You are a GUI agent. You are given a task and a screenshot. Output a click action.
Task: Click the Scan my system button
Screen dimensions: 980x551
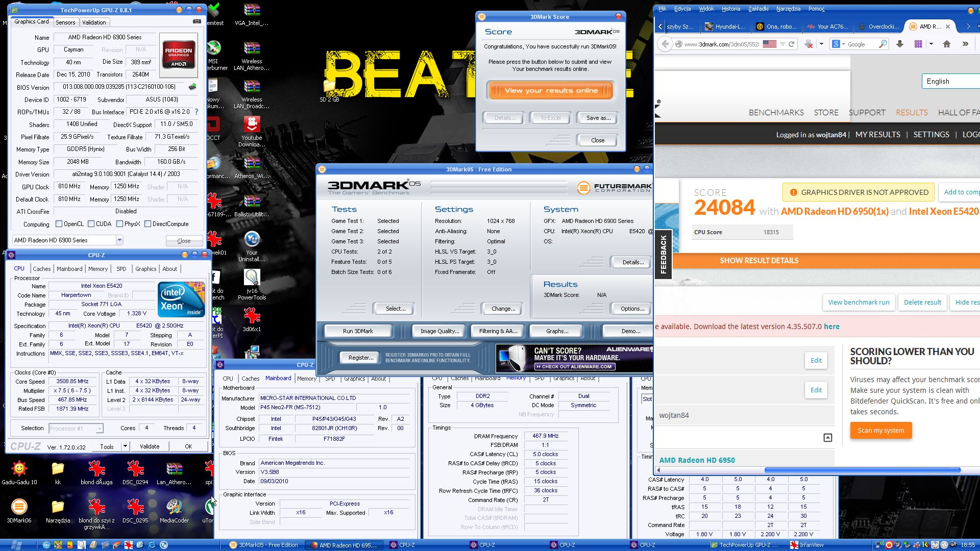tap(881, 430)
